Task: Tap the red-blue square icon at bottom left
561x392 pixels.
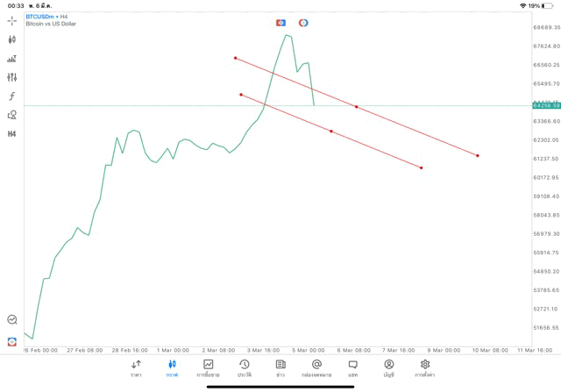Action: point(12,341)
